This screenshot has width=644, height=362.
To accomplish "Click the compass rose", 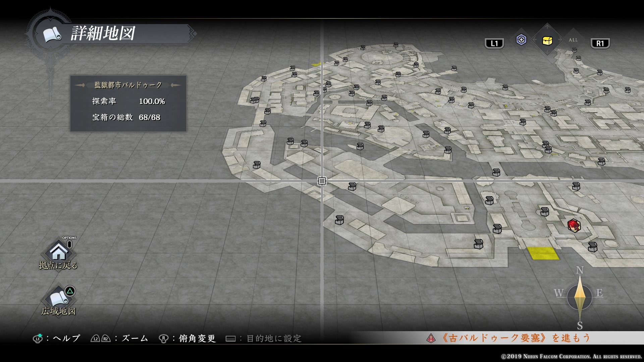I will pos(580,297).
